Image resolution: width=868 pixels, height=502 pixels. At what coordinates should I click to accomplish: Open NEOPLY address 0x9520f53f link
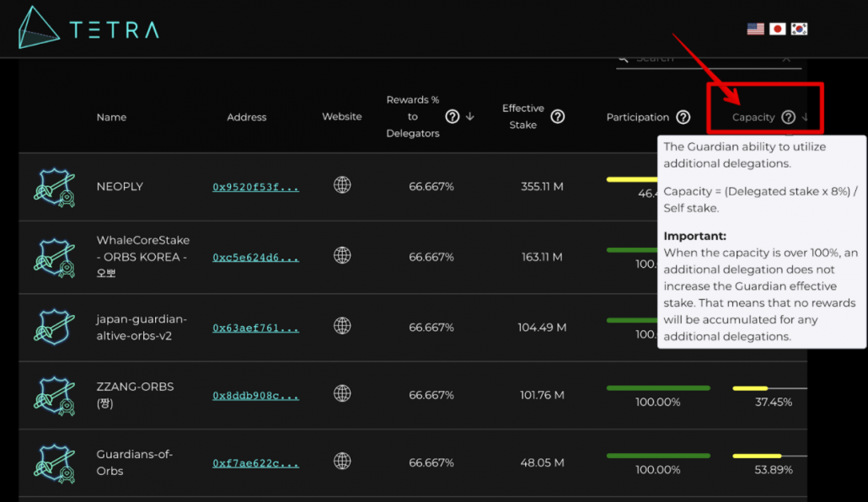pyautogui.click(x=255, y=187)
